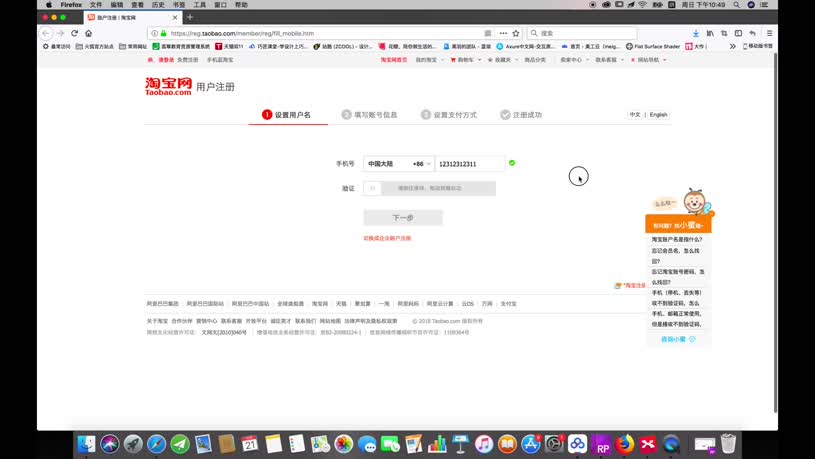Open Calendar in the Dock
The image size is (815, 459).
[250, 444]
